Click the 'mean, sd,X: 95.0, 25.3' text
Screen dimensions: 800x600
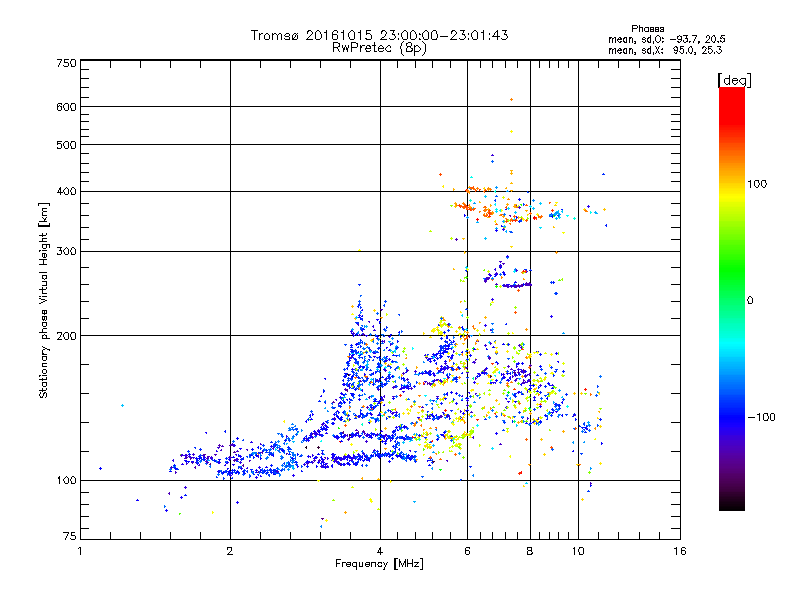(x=665, y=50)
